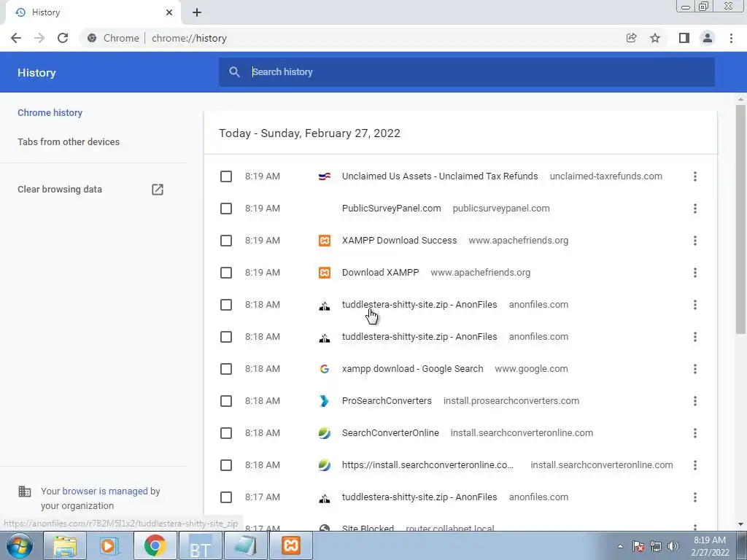This screenshot has width=747, height=560.
Task: Open actions menu for Download XAMPP entry
Action: 695,273
